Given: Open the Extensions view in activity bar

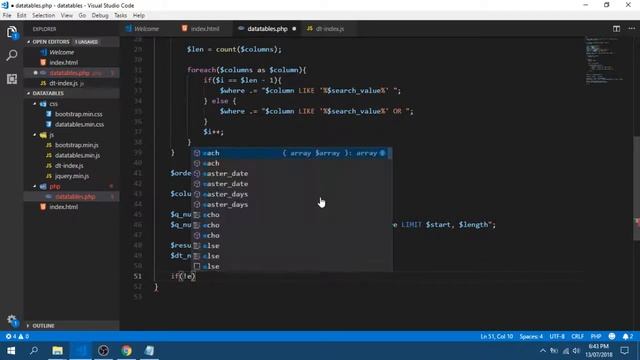Looking at the screenshot, I should coord(12,79).
